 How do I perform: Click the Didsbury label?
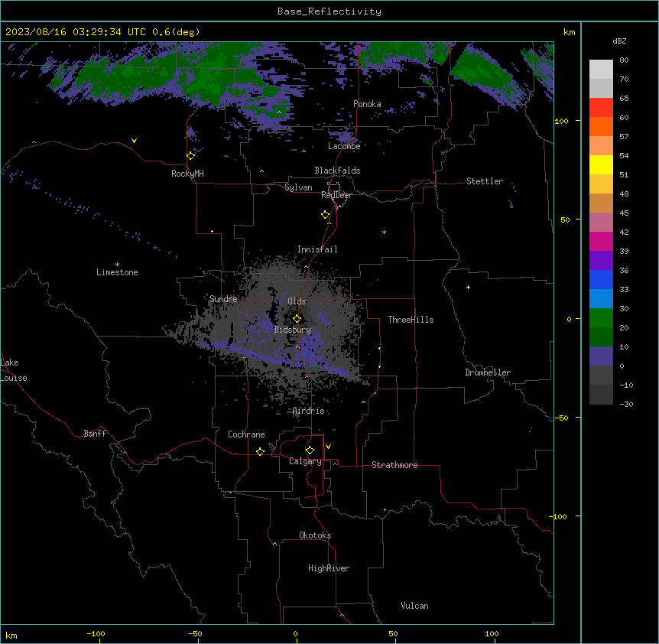point(293,330)
